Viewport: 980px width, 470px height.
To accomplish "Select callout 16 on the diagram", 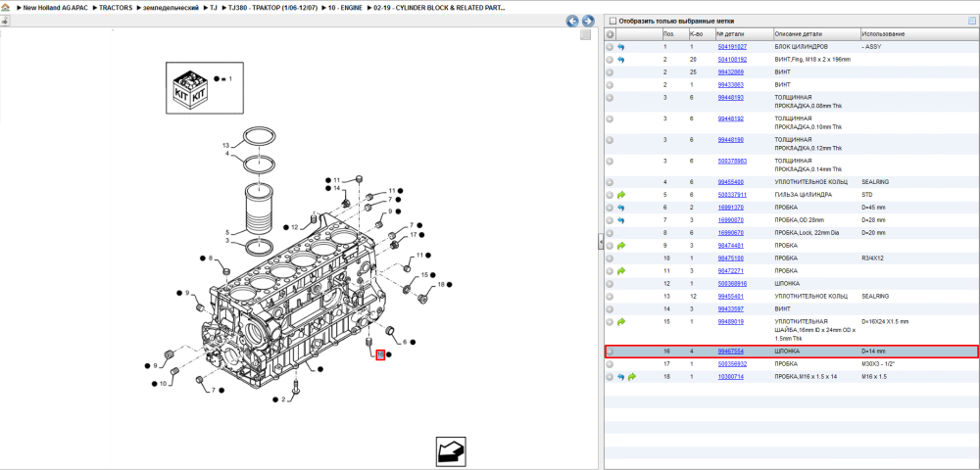I will pyautogui.click(x=380, y=354).
